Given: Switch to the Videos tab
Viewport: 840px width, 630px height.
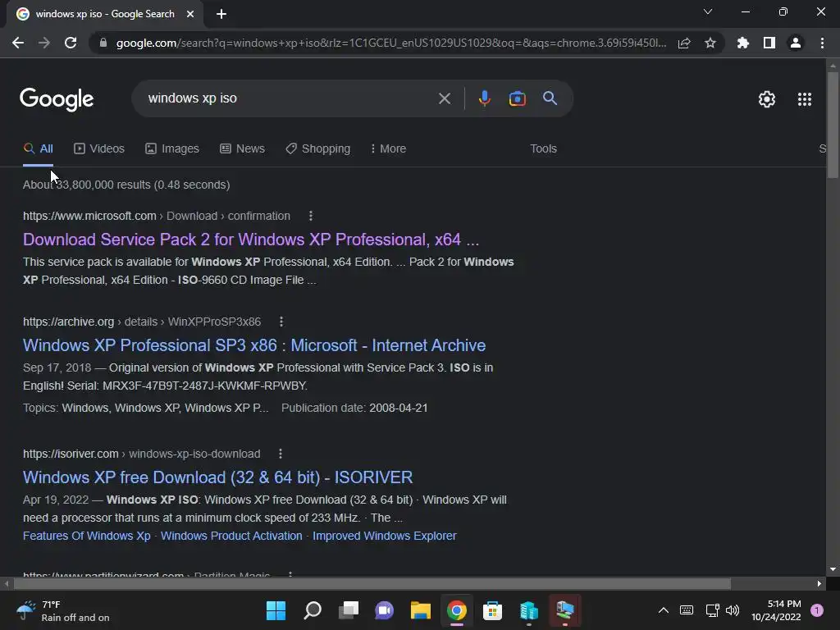Looking at the screenshot, I should (99, 148).
